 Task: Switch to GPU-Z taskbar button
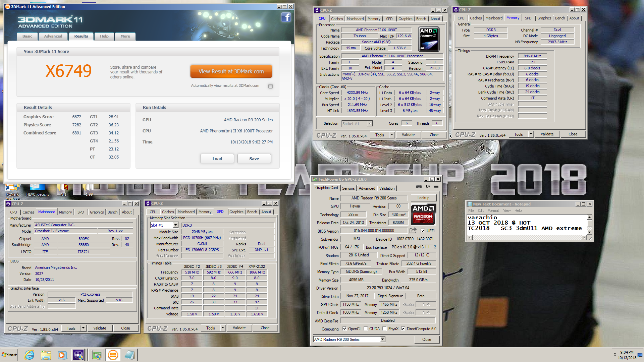click(x=97, y=355)
